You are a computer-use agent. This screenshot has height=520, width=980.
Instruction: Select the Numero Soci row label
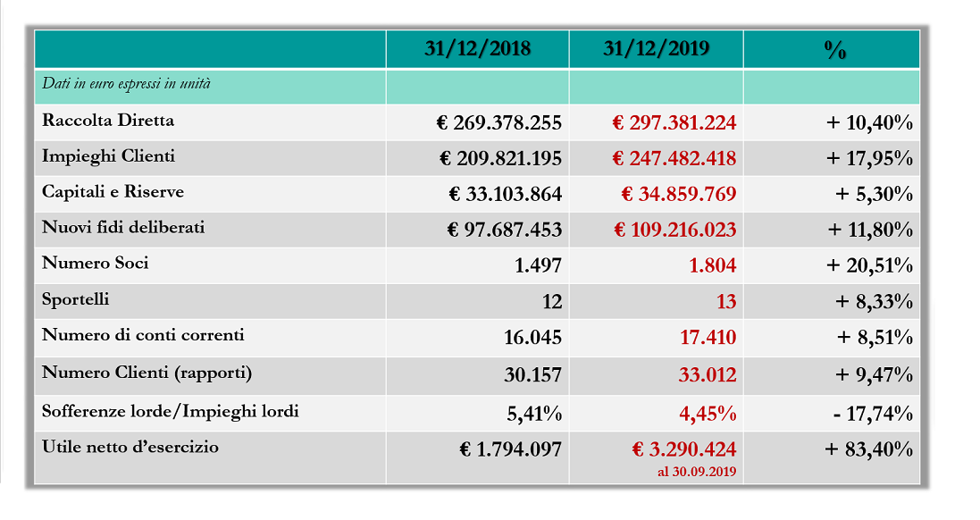click(95, 263)
